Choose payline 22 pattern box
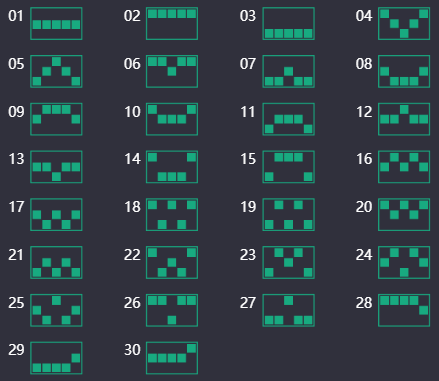Screen dimensions: 439x381 pos(172,263)
